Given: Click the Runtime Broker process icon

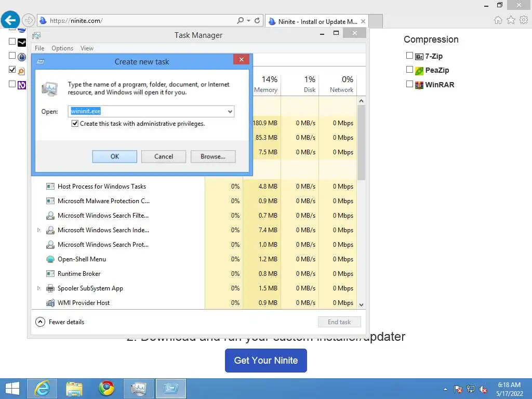Looking at the screenshot, I should pyautogui.click(x=50, y=273).
